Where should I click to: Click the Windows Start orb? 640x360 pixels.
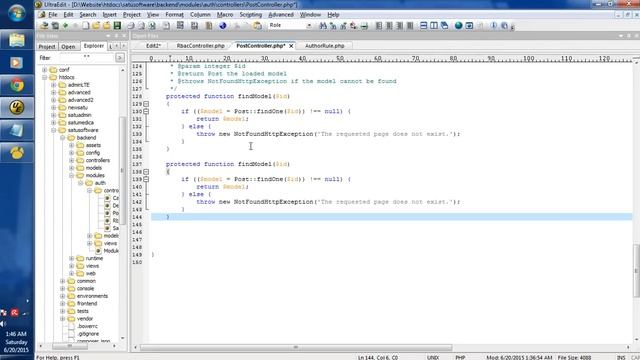tap(17, 14)
